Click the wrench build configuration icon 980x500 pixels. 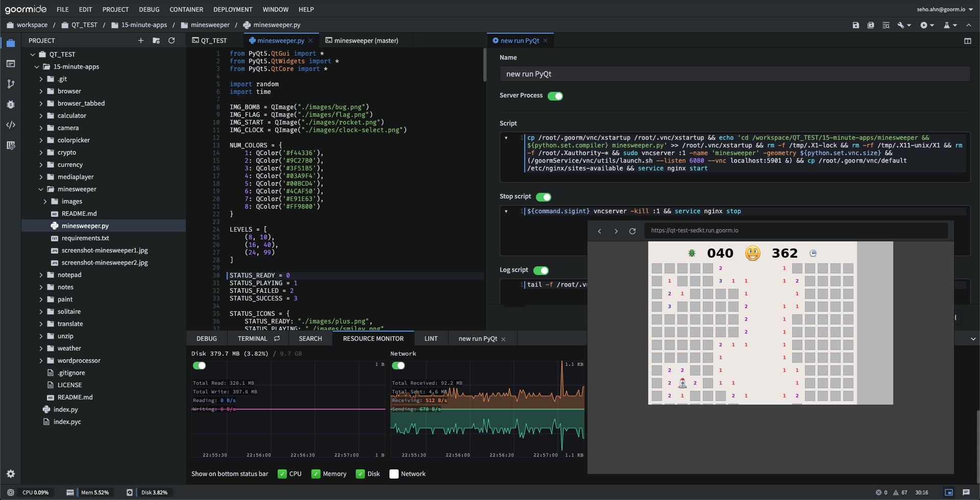tap(900, 24)
